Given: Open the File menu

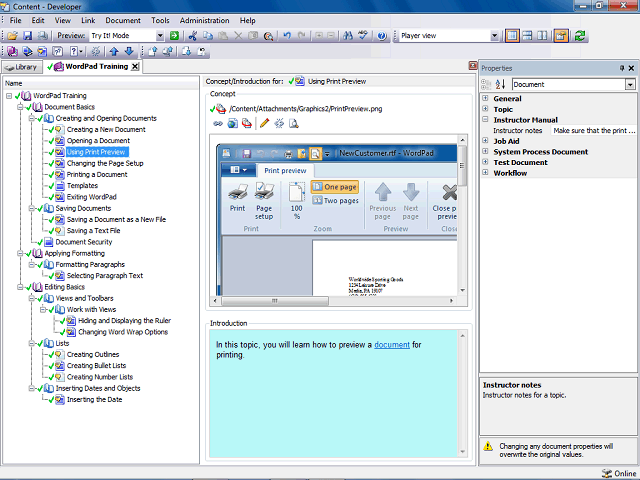Looking at the screenshot, I should (16, 20).
